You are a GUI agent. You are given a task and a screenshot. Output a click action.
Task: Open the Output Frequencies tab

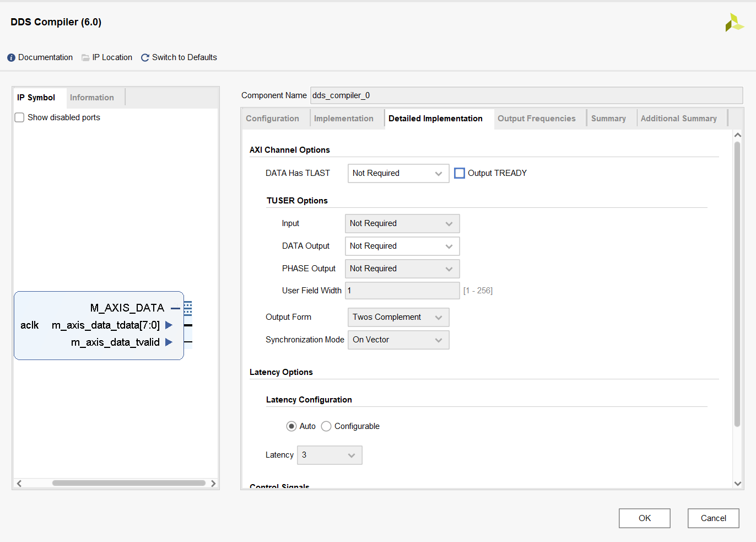537,119
